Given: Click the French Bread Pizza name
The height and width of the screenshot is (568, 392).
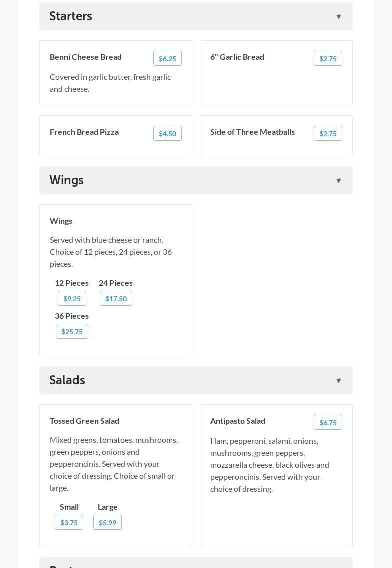Looking at the screenshot, I should pyautogui.click(x=84, y=132).
